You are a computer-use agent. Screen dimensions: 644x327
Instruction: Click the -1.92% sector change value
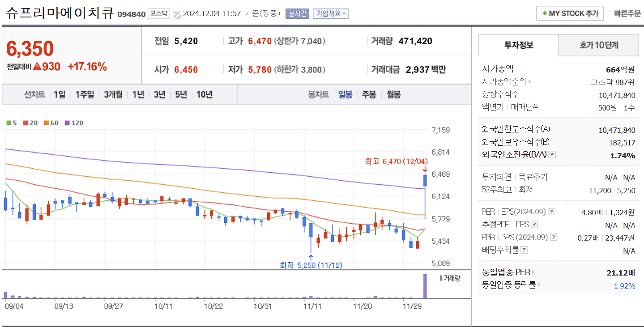623,285
